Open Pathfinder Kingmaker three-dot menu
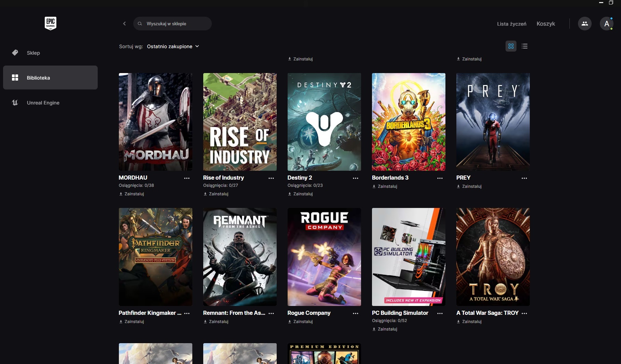621x364 pixels. coord(187,313)
